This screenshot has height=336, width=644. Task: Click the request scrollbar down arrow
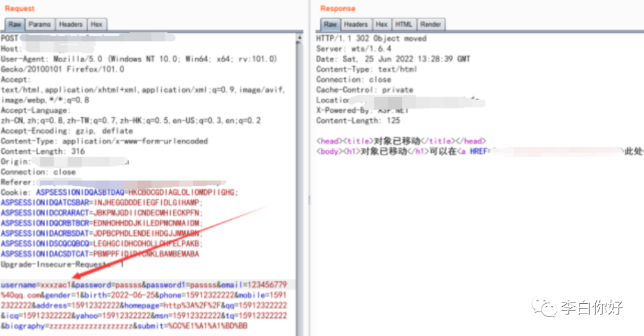(299, 331)
